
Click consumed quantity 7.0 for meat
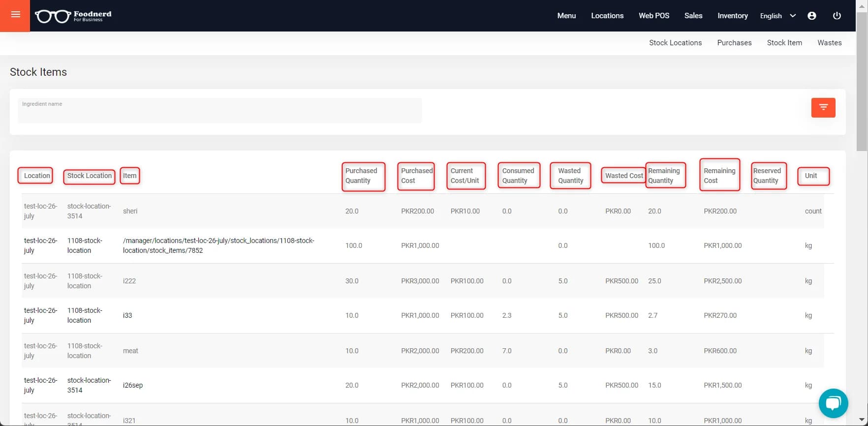coord(507,351)
